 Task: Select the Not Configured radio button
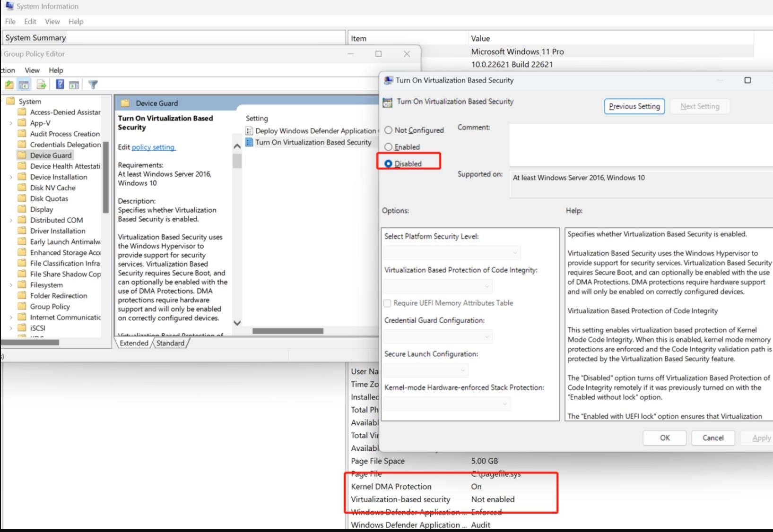pyautogui.click(x=389, y=130)
